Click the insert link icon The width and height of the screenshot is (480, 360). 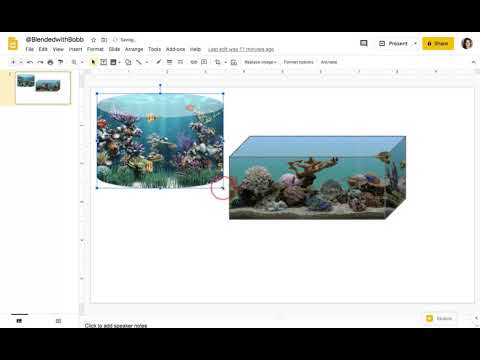coord(194,62)
